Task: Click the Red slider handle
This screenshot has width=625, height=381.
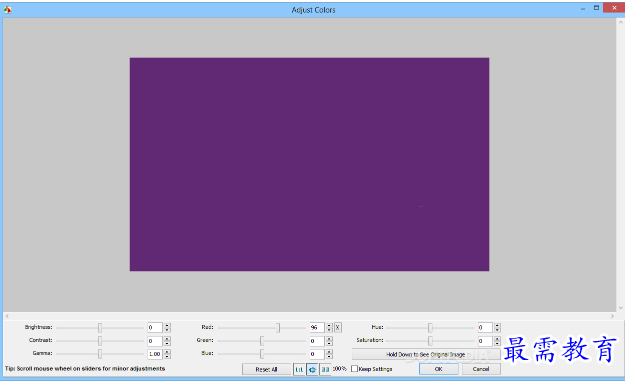Action: coord(278,328)
